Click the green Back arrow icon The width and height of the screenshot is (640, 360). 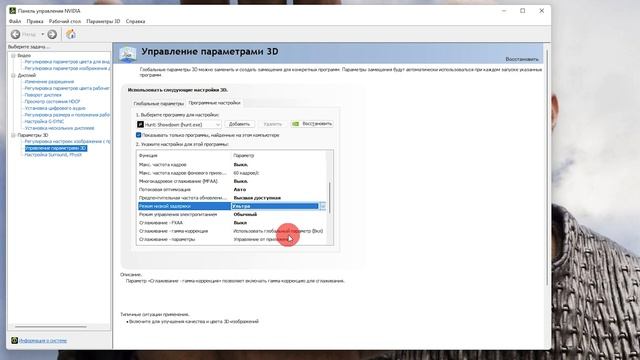click(x=16, y=34)
